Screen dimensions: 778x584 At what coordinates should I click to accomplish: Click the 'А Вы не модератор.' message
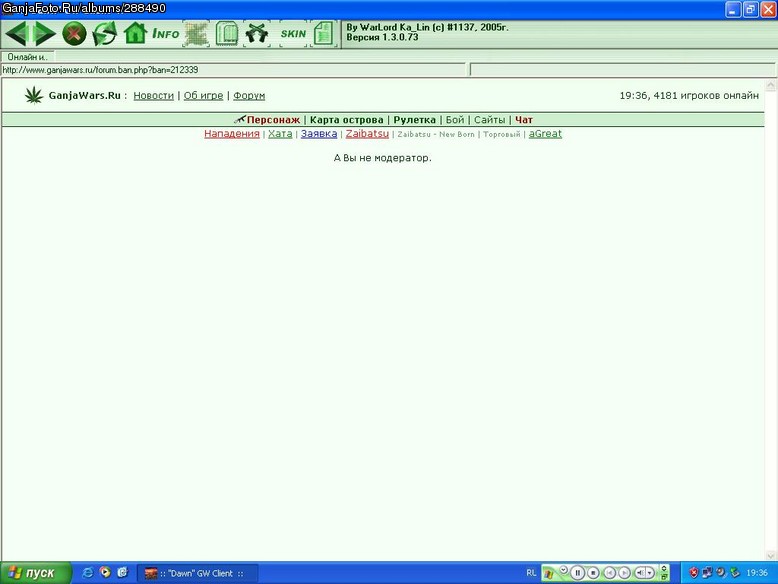(383, 158)
